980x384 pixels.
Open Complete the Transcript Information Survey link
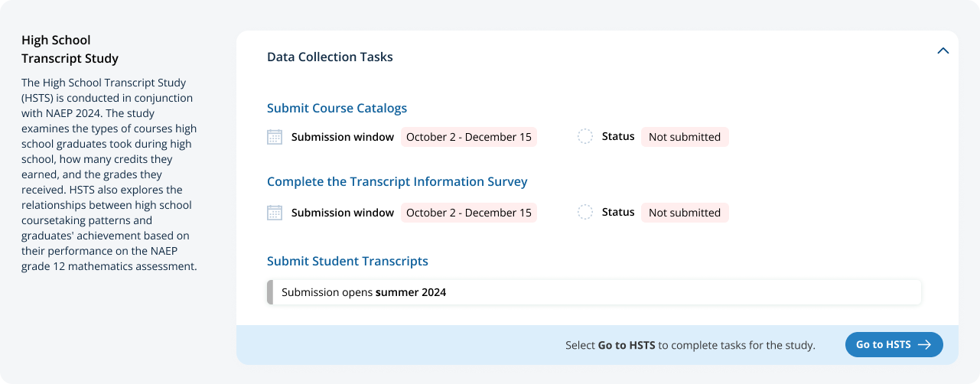point(397,182)
